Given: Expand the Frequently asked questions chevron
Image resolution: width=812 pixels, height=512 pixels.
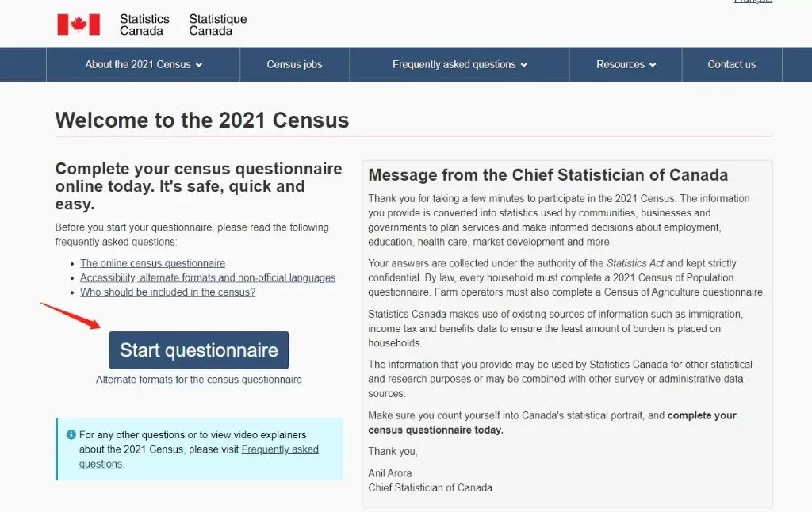Looking at the screenshot, I should click(x=524, y=65).
